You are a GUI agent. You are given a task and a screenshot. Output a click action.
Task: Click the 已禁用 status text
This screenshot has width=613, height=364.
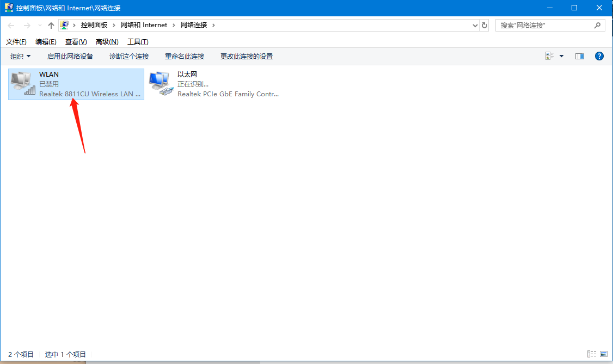point(49,84)
